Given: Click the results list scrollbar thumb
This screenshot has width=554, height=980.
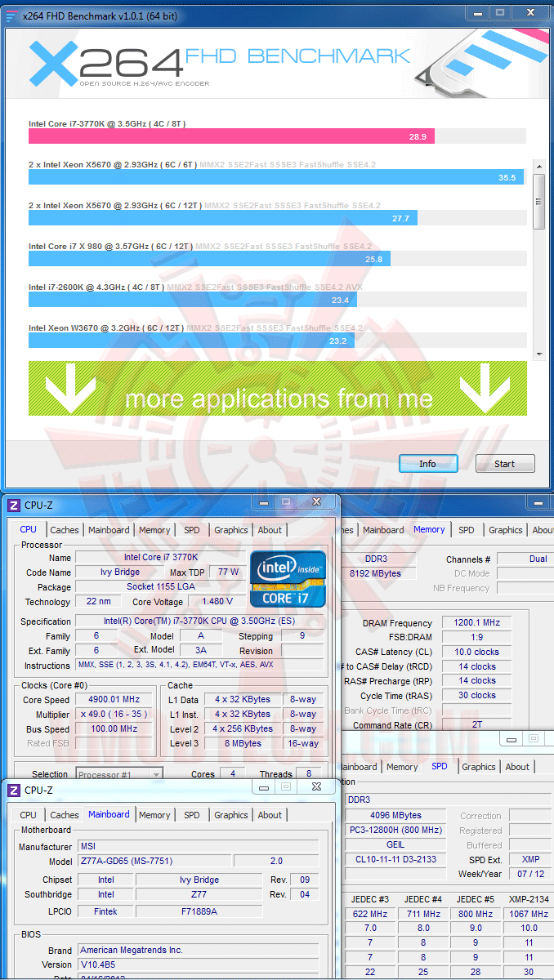Looking at the screenshot, I should pyautogui.click(x=538, y=201).
